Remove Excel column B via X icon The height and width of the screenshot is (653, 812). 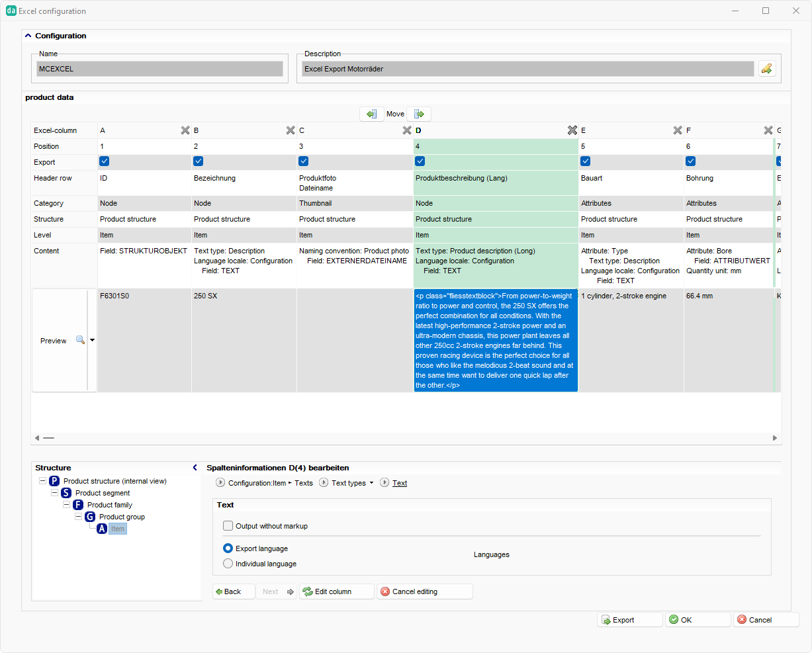coord(291,130)
